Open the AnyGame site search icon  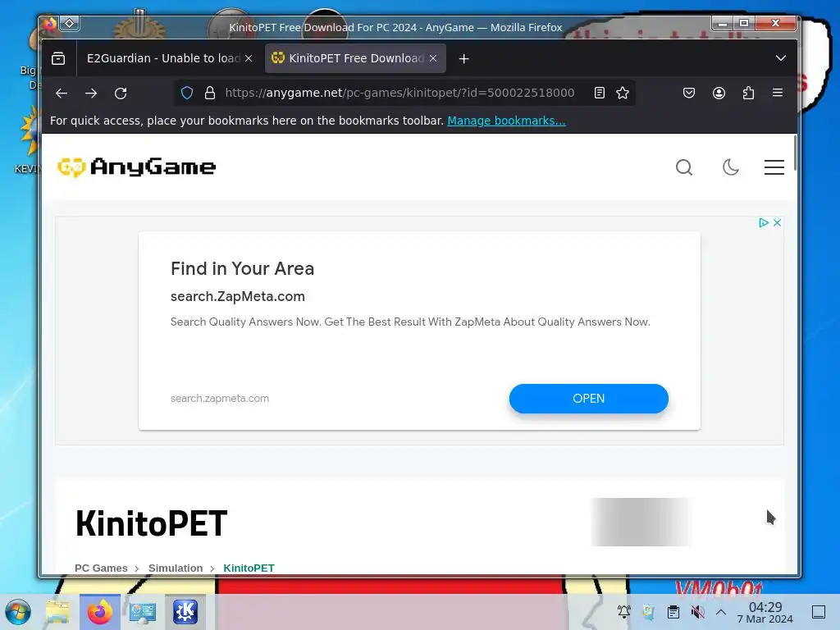[x=684, y=167]
